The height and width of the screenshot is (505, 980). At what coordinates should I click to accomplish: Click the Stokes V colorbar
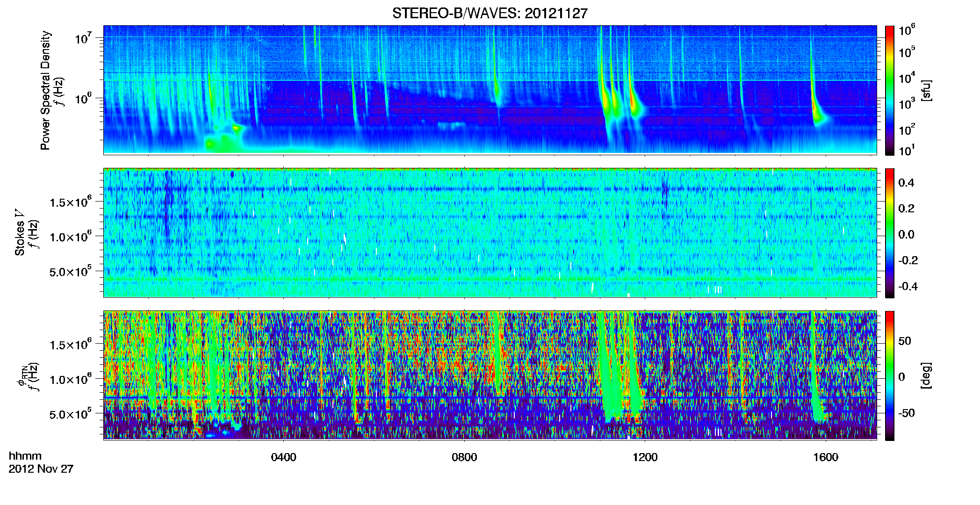(890, 233)
